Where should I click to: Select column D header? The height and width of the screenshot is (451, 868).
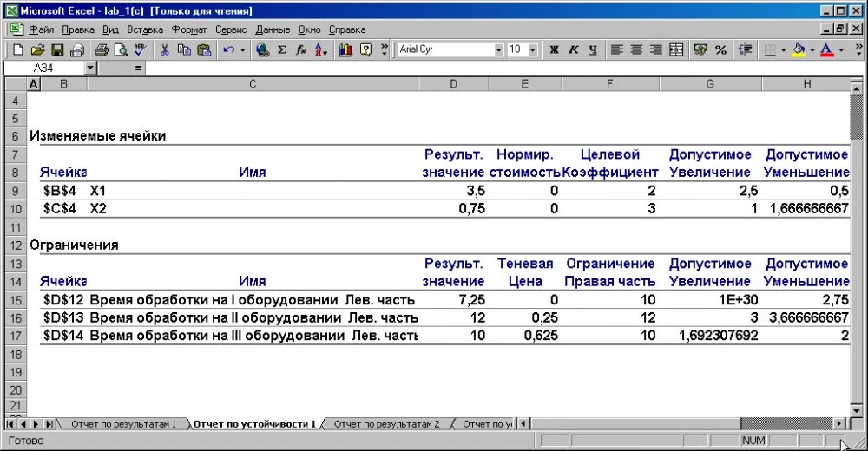453,84
